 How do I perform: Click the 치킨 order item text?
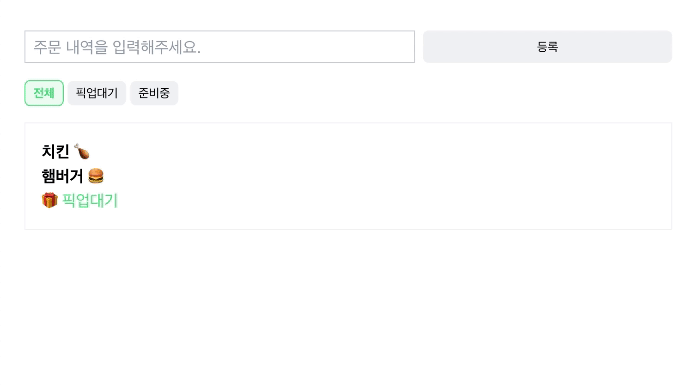point(55,151)
